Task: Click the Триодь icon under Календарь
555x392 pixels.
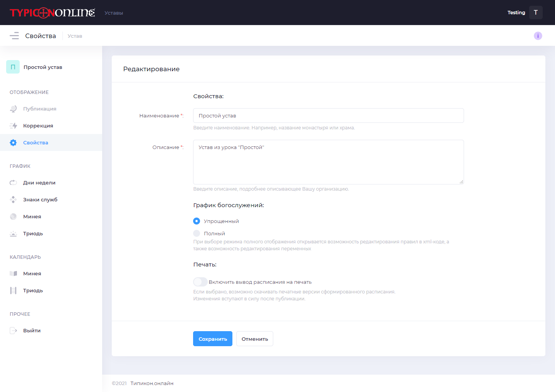Action: tap(13, 290)
